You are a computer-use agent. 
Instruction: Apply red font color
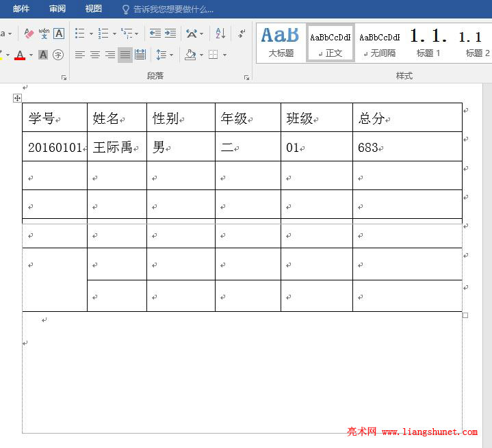(20, 55)
